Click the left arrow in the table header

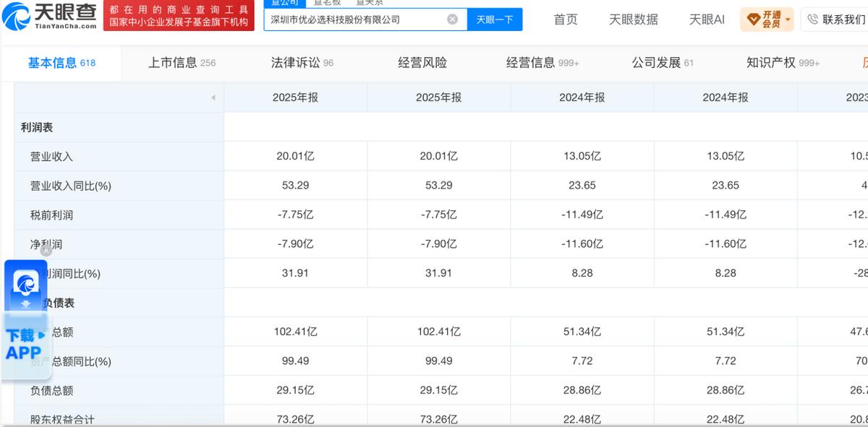(213, 98)
